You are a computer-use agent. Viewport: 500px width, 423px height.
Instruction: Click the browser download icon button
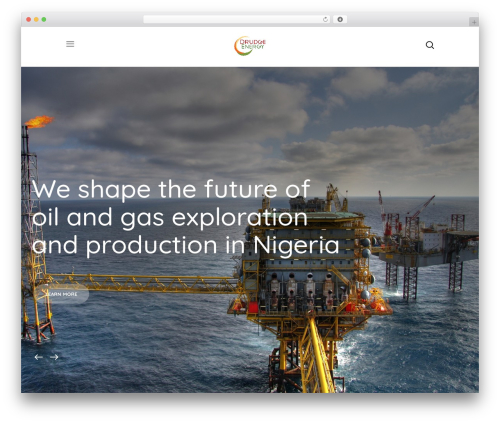pos(340,19)
